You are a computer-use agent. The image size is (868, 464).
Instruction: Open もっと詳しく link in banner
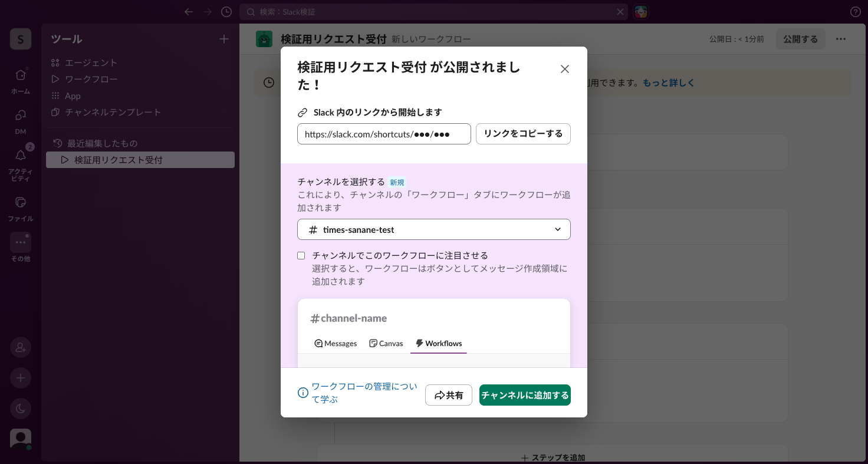click(x=669, y=83)
